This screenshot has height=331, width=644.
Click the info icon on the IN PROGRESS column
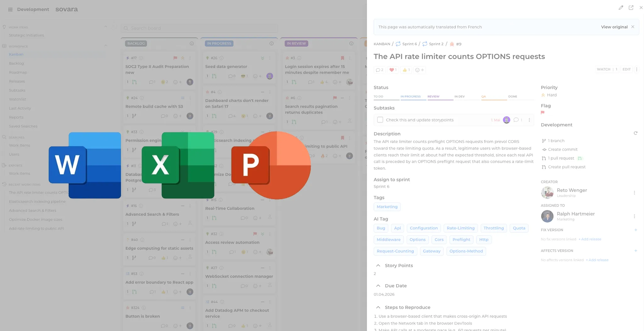pos(271,43)
